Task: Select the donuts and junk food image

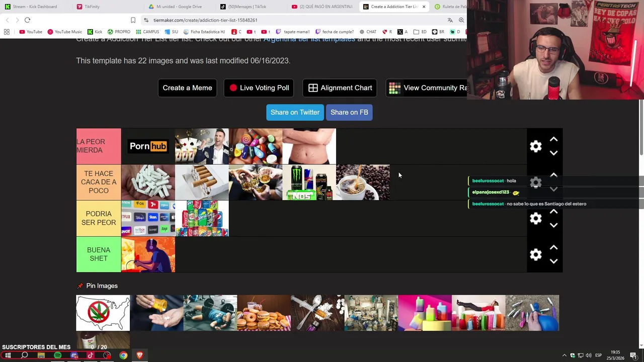Action: [x=264, y=313]
